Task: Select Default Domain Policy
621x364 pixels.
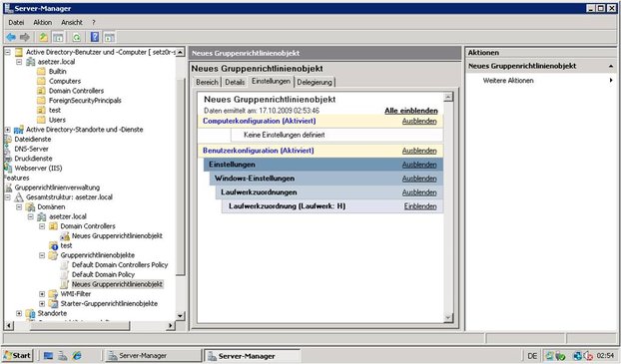Action: point(103,274)
